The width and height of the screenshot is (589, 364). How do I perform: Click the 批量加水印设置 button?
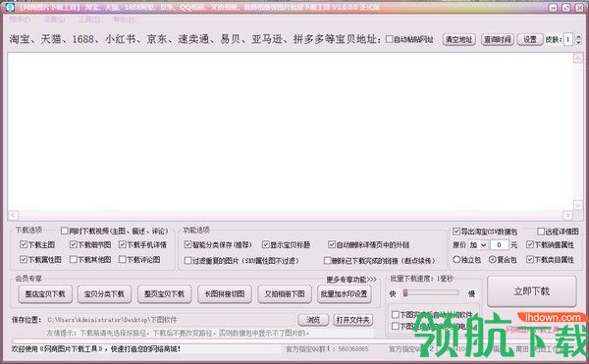(x=345, y=293)
